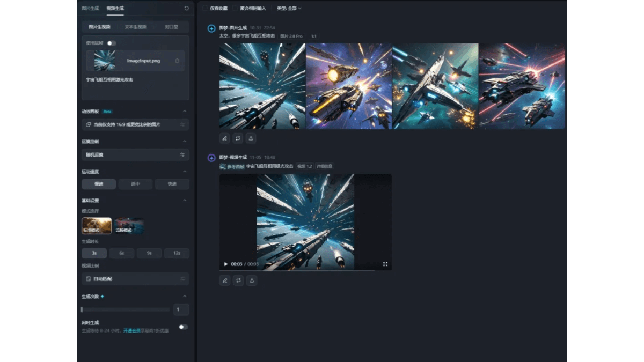Check the 聚合相同输入 checkbox
This screenshot has width=644, height=362.
tap(235, 8)
